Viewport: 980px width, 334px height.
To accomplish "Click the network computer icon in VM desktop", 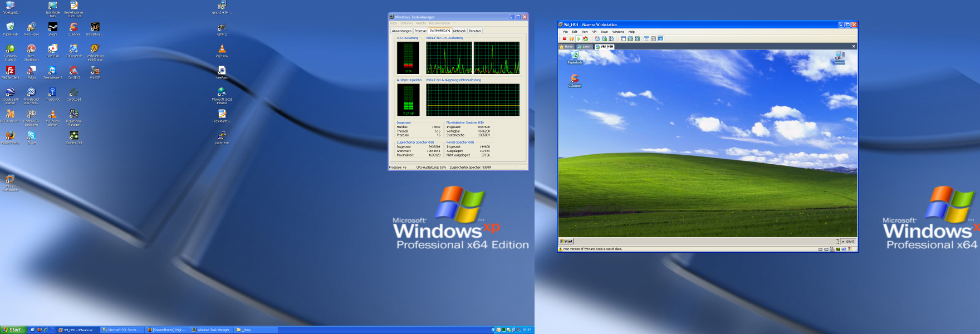I will [840, 57].
